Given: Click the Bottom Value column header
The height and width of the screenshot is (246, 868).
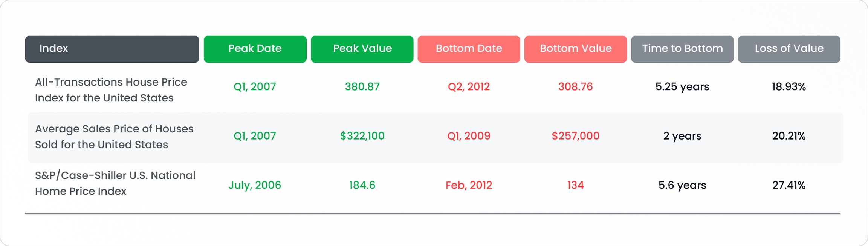Looking at the screenshot, I should (x=575, y=49).
